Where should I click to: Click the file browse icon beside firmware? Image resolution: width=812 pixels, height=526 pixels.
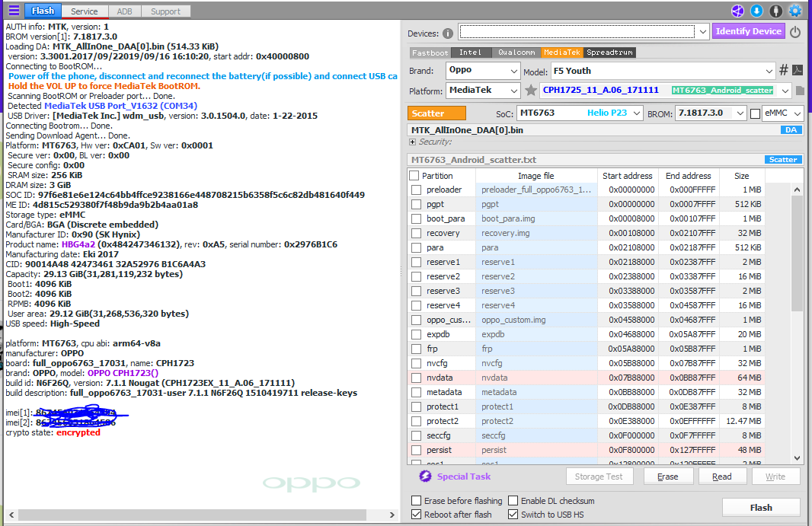pos(800,91)
